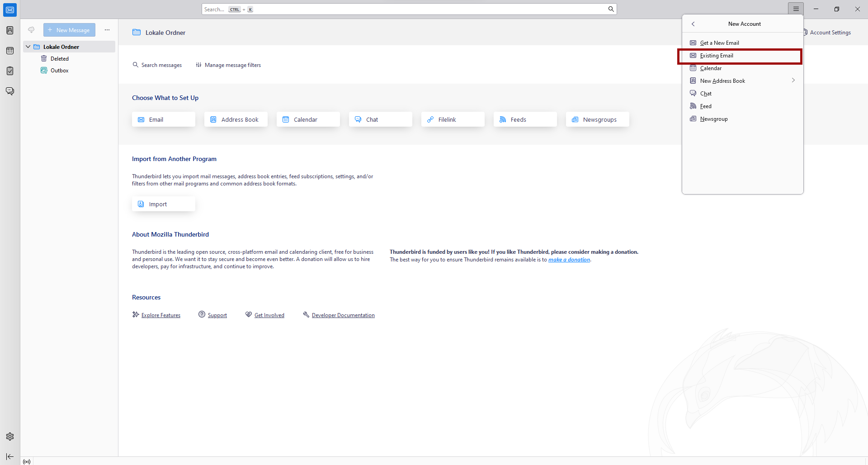Set up Chat button
Screen dimensions: 868x465
coord(381,119)
